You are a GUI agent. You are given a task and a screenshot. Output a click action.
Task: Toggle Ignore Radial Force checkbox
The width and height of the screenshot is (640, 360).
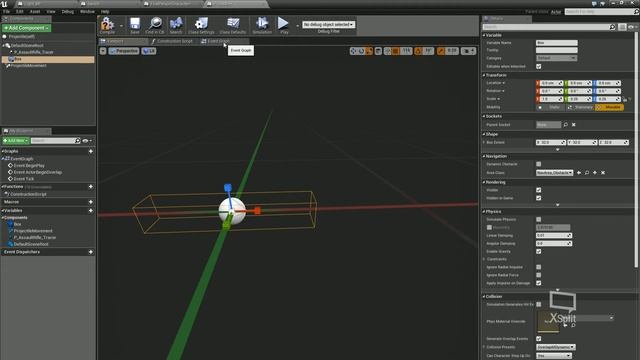(538, 275)
